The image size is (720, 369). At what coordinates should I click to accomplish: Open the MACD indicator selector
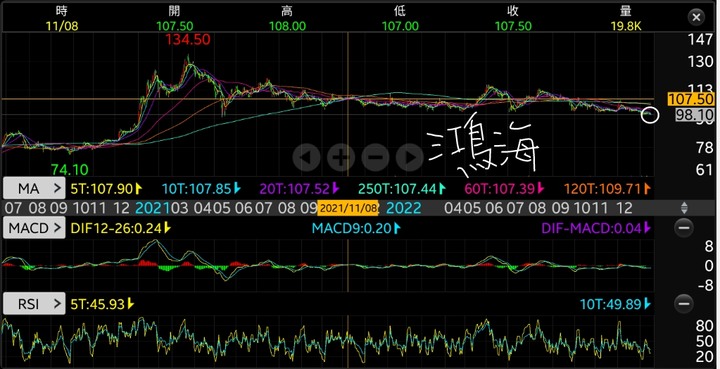(x=34, y=228)
